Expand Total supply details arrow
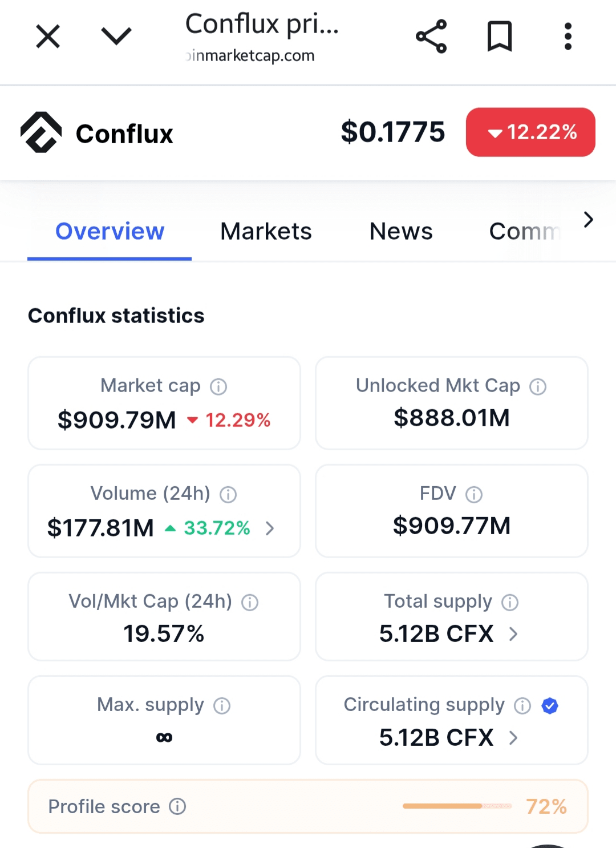This screenshot has height=848, width=616. click(x=513, y=634)
